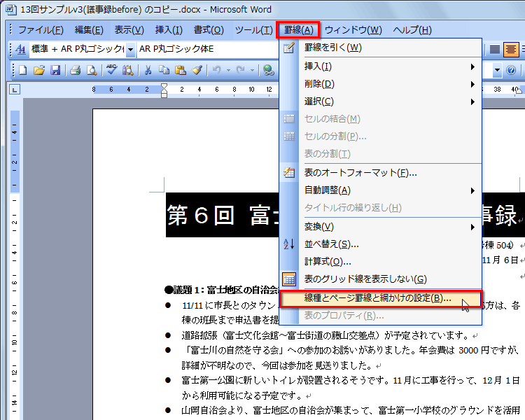Open the 書式(O) menu

pos(209,30)
